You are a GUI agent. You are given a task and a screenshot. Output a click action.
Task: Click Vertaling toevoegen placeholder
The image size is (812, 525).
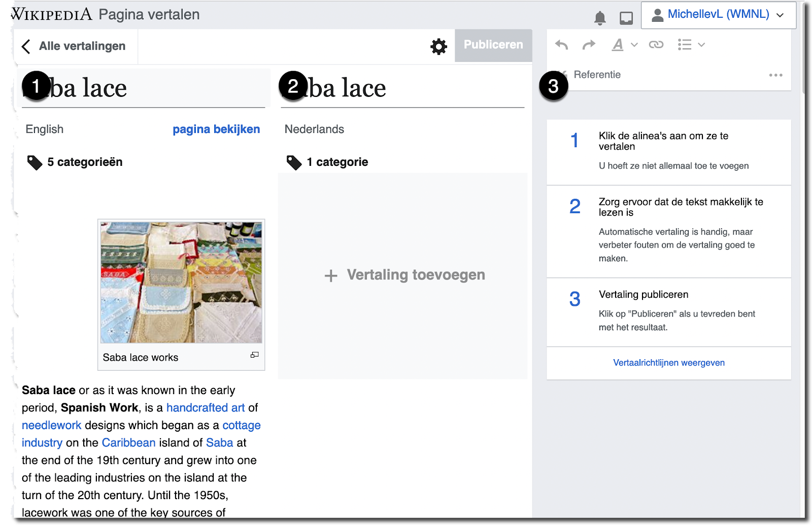[x=404, y=275]
